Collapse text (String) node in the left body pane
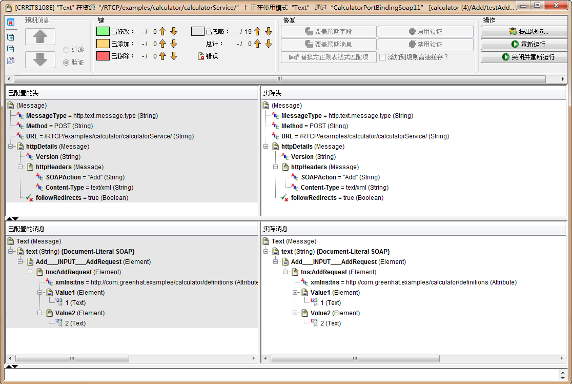This screenshot has height=384, width=572. point(11,251)
